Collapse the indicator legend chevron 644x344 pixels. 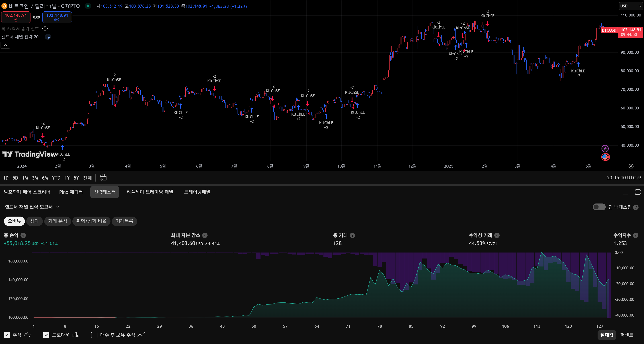click(5, 45)
